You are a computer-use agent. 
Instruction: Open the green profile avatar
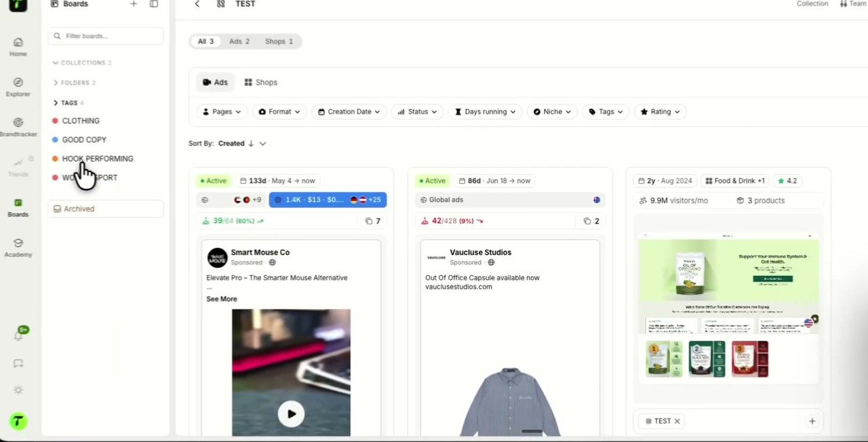(x=18, y=421)
